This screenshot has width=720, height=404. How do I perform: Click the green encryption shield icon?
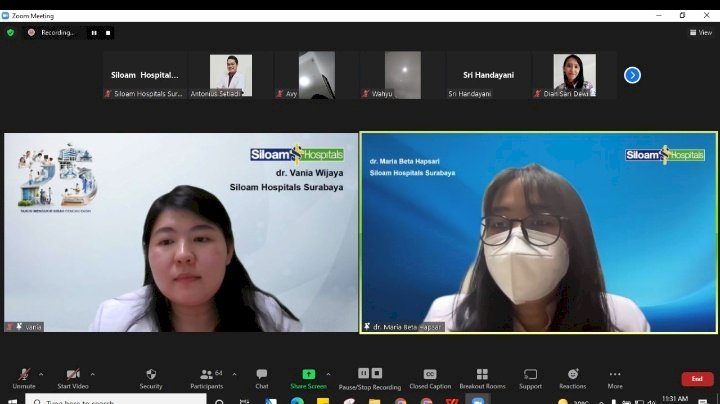point(11,33)
